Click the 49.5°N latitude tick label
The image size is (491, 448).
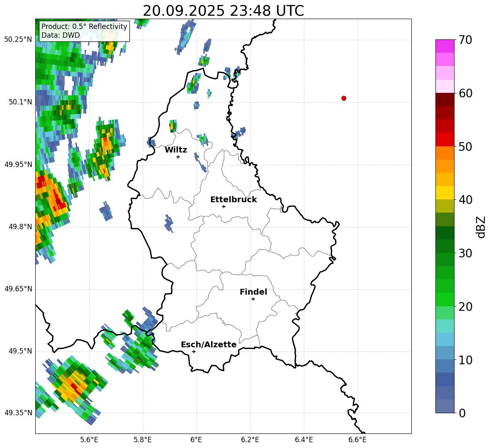[20, 351]
